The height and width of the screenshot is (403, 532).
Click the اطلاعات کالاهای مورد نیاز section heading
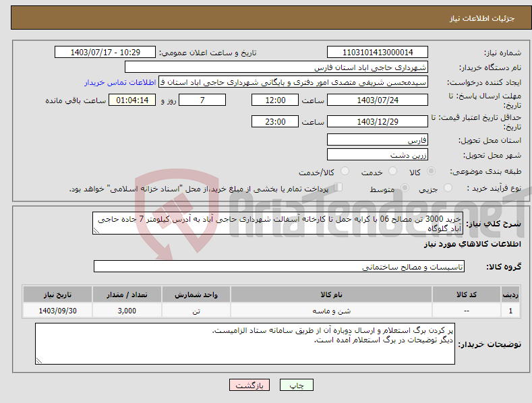(472, 244)
